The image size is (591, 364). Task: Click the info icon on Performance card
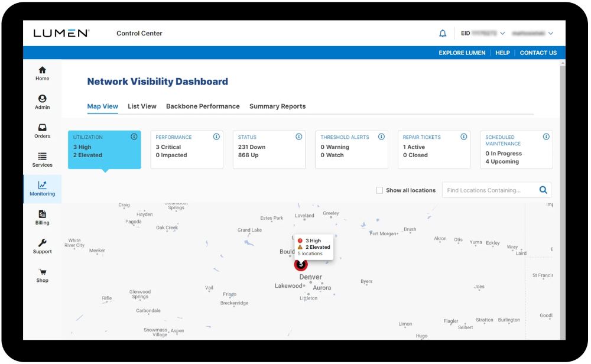point(216,136)
